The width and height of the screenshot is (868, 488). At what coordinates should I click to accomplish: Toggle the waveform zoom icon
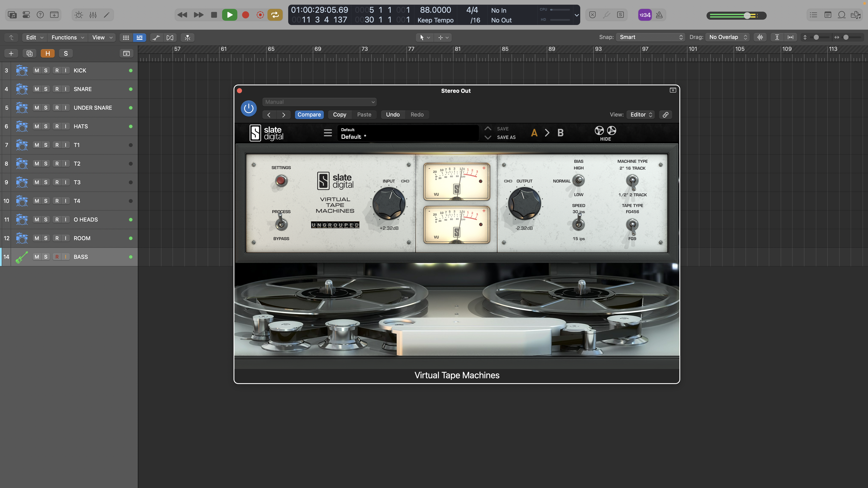click(760, 37)
